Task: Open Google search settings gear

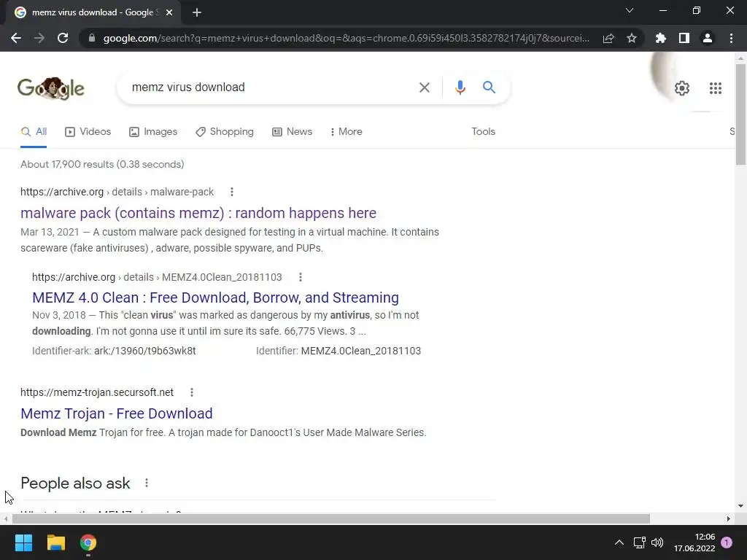Action: coord(682,88)
